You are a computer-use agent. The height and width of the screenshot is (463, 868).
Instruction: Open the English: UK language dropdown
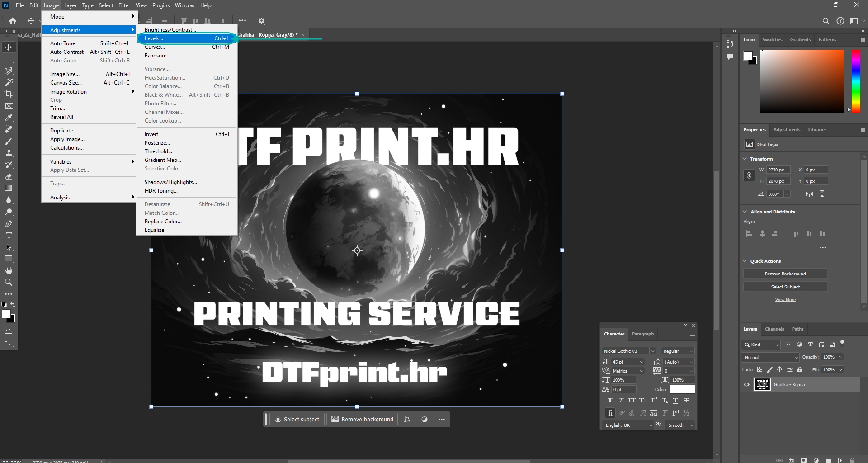pyautogui.click(x=628, y=425)
